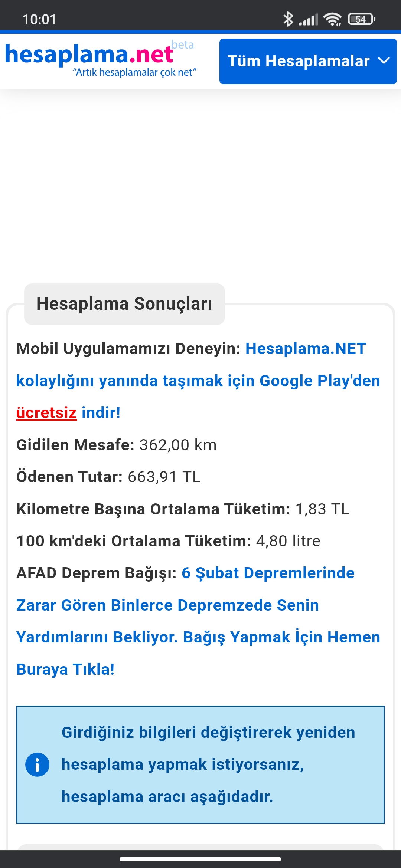Tap the 100 km'deki Ortalama Tüketim value
The height and width of the screenshot is (868, 401).
[x=288, y=541]
